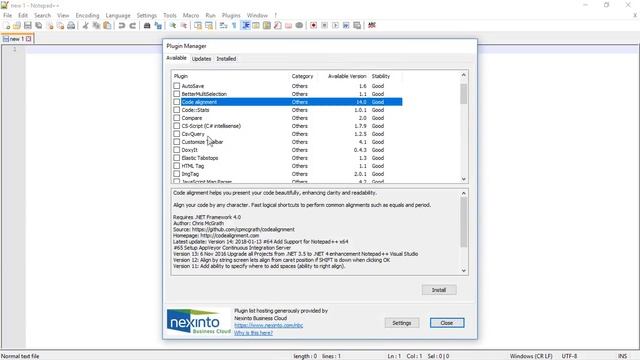640x360 pixels.
Task: Check the CS-Script plugin checkbox
Action: (176, 126)
